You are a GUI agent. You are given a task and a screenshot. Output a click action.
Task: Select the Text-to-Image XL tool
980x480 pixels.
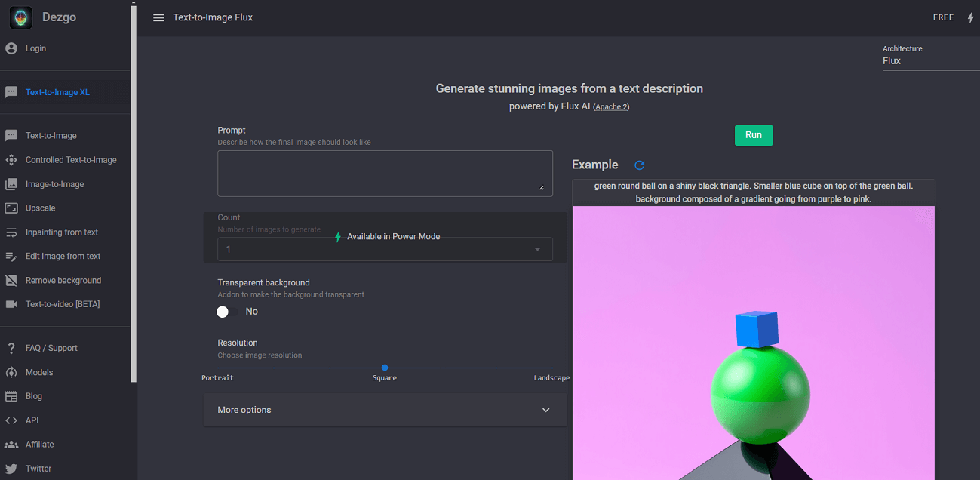(57, 91)
